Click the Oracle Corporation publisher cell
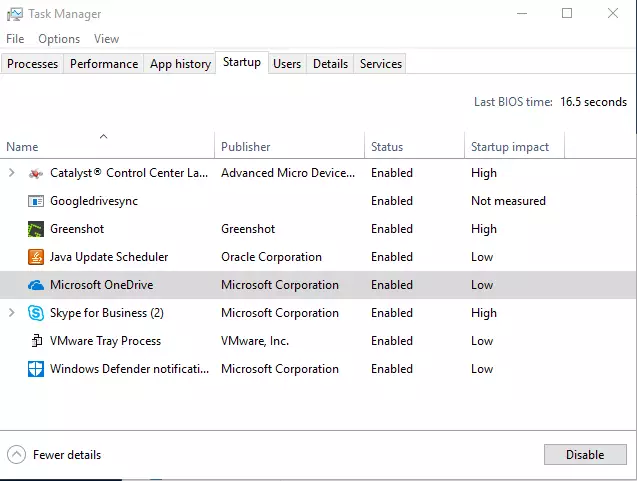This screenshot has height=481, width=637. click(x=271, y=257)
